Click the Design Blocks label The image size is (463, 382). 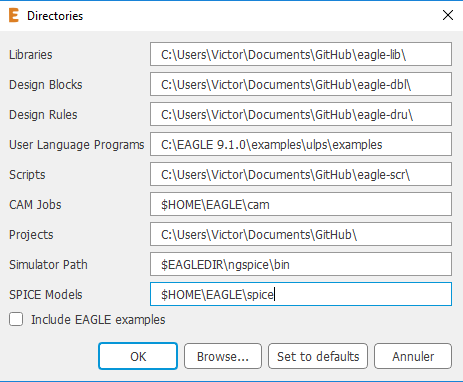(x=46, y=85)
